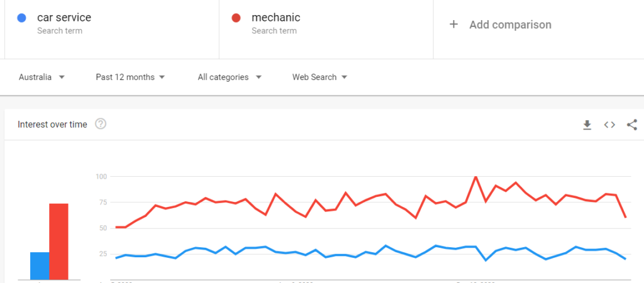The image size is (644, 283).
Task: Change the Web Search type filter
Action: tap(319, 77)
